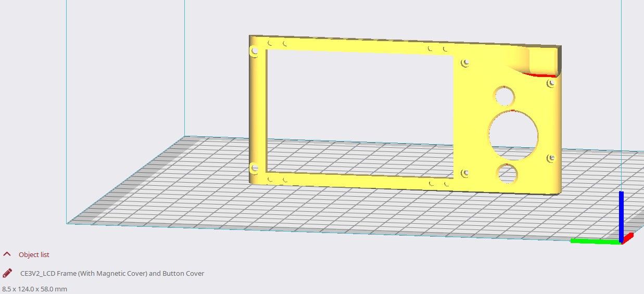Click the top-left corner screw hole
This screenshot has height=294, width=644.
[254, 52]
